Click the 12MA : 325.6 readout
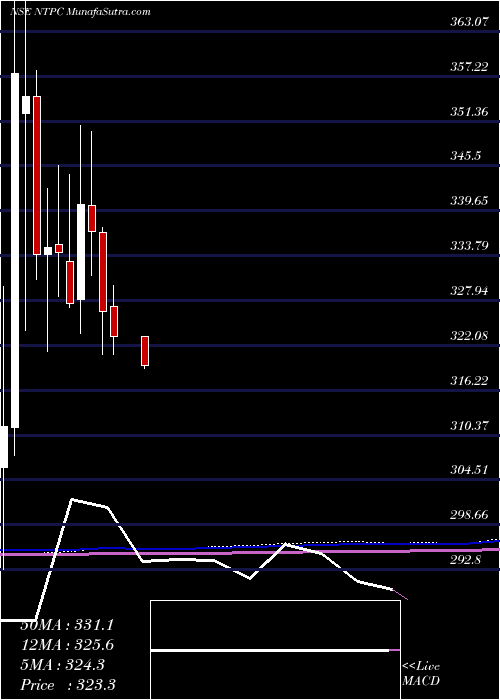 (67, 645)
